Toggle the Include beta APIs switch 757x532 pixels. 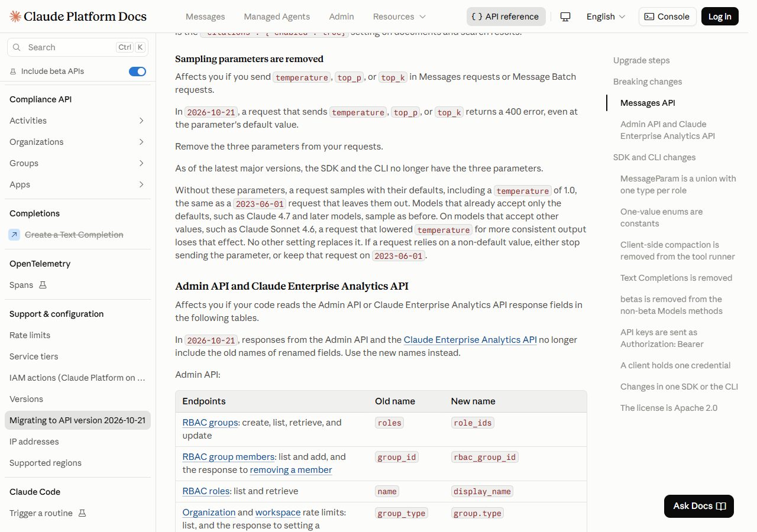[137, 72]
